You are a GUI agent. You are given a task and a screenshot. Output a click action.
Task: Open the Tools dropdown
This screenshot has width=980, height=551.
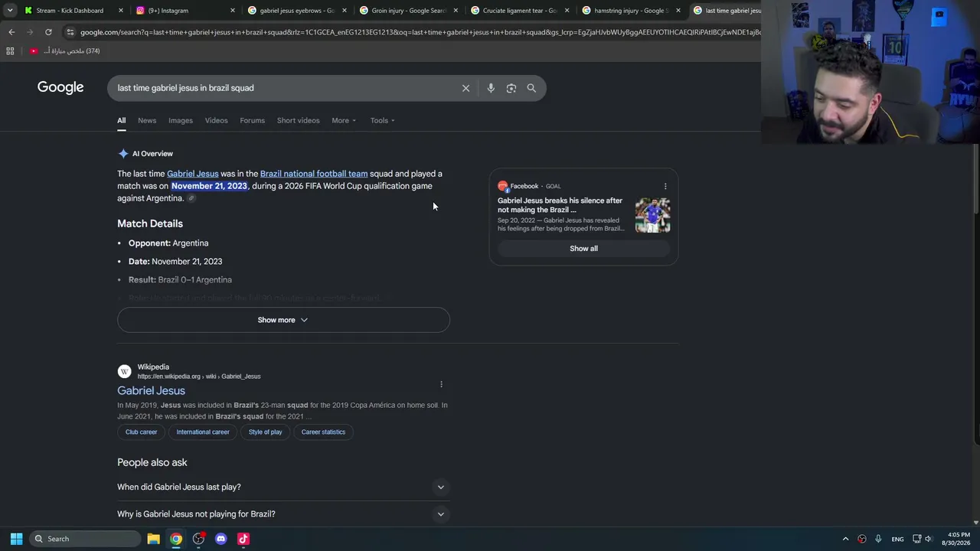tap(383, 120)
